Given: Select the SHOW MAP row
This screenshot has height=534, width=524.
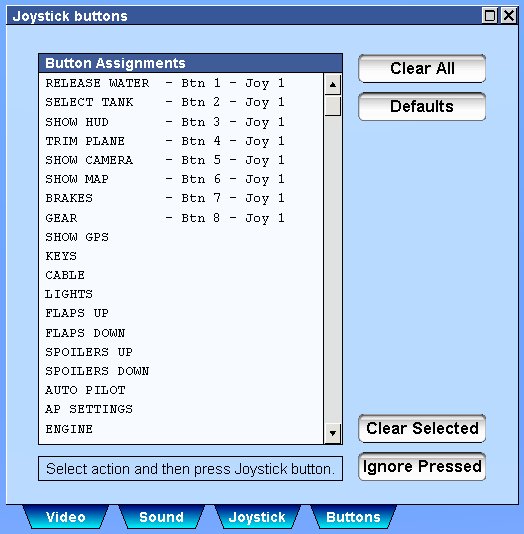Looking at the screenshot, I should [181, 179].
